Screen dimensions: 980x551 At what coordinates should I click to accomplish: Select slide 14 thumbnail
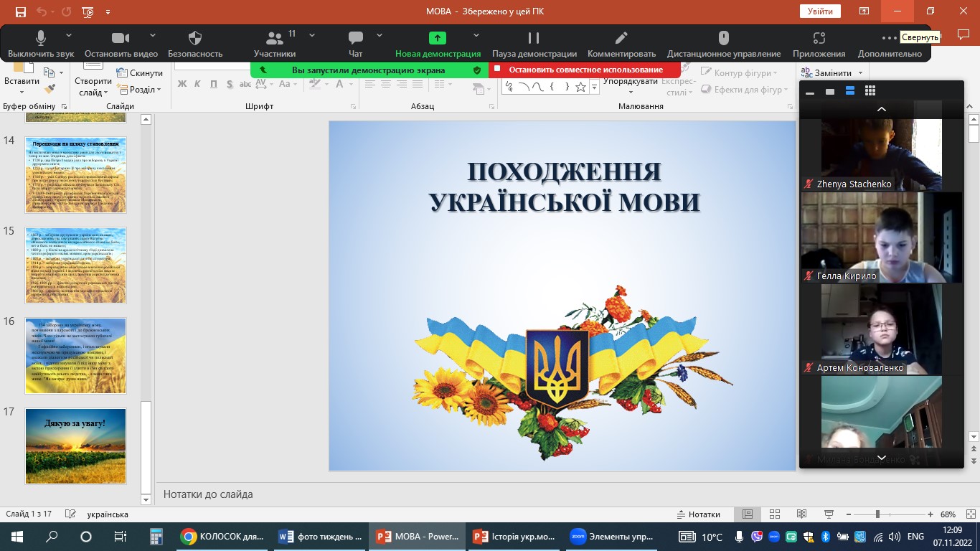pyautogui.click(x=75, y=175)
